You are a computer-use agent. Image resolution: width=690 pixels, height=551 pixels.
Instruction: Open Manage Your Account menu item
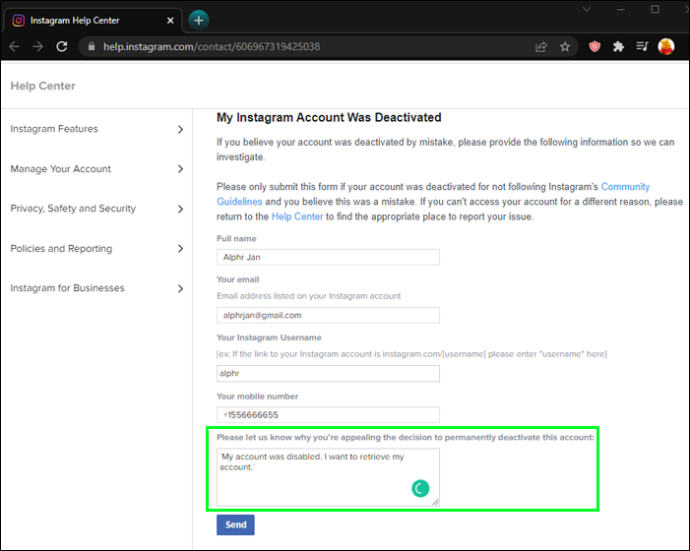point(61,169)
